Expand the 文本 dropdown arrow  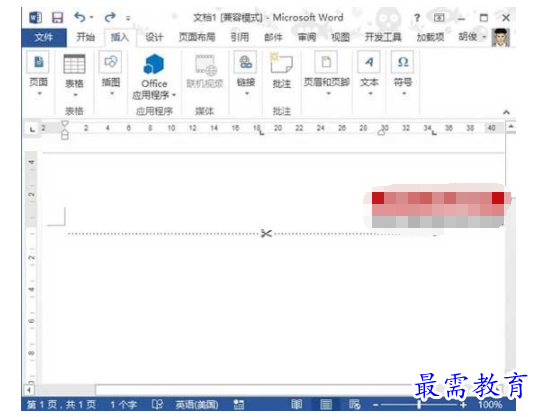pos(370,93)
